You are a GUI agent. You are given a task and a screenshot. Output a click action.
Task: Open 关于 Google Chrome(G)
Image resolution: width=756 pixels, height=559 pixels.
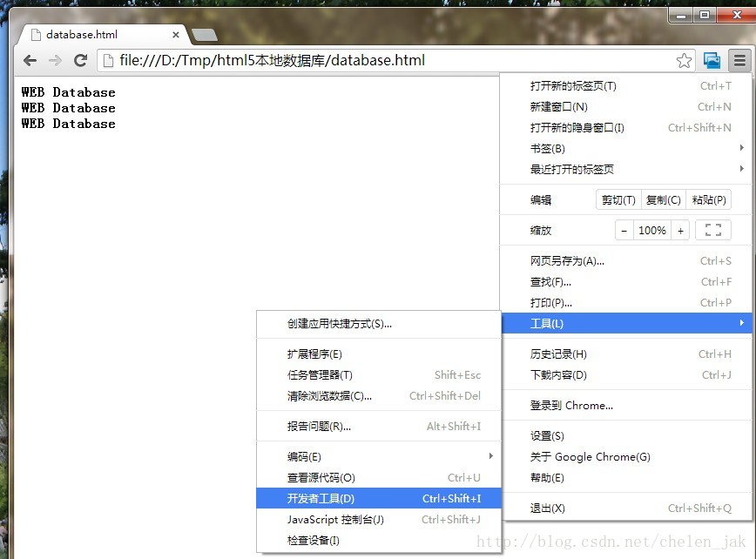point(626,457)
